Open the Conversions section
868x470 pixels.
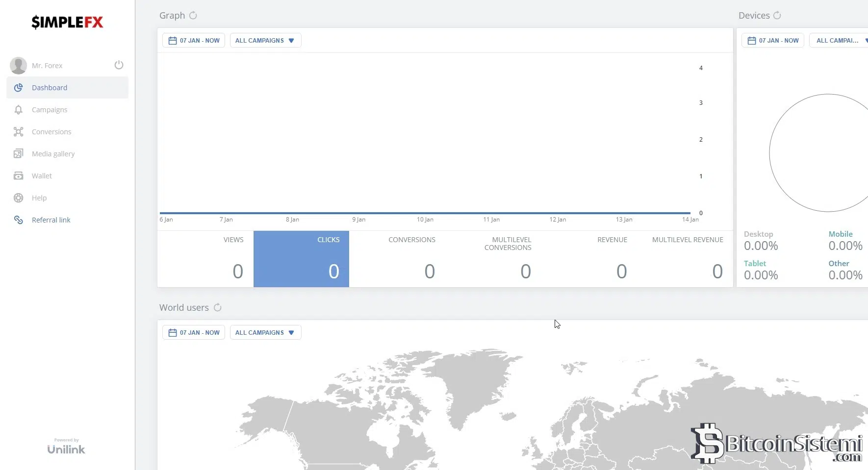click(x=51, y=132)
